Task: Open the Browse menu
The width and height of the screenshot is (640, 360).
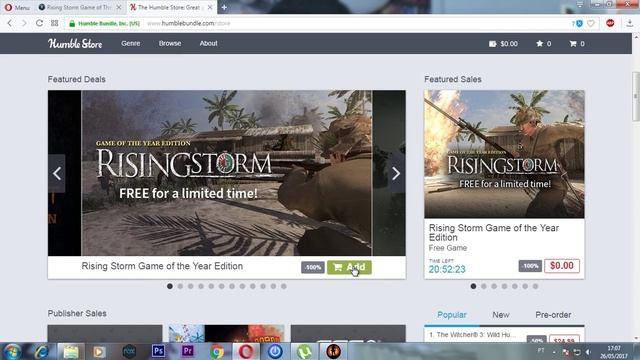Action: click(170, 43)
